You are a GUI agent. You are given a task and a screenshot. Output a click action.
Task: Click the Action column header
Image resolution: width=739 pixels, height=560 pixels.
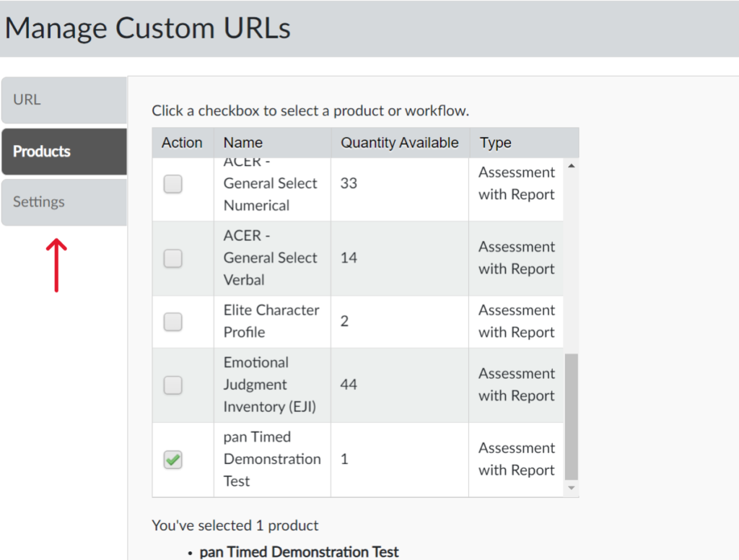click(x=182, y=143)
